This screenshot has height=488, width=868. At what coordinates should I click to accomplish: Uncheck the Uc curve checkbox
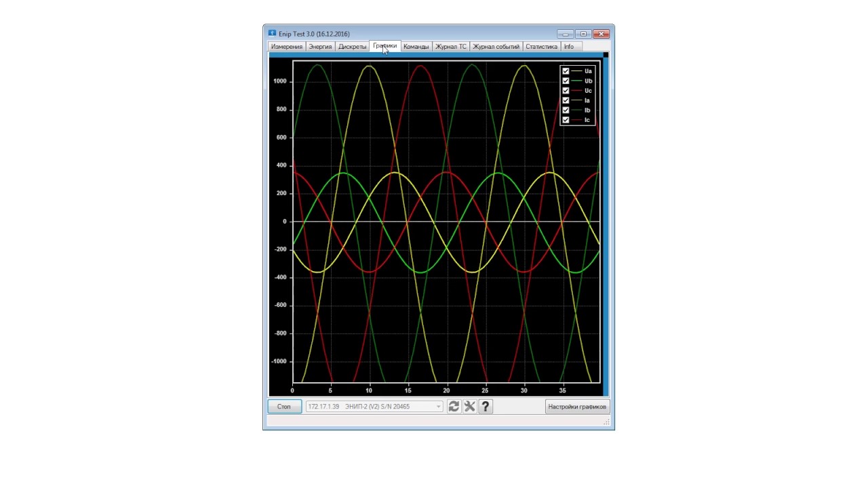pos(566,90)
